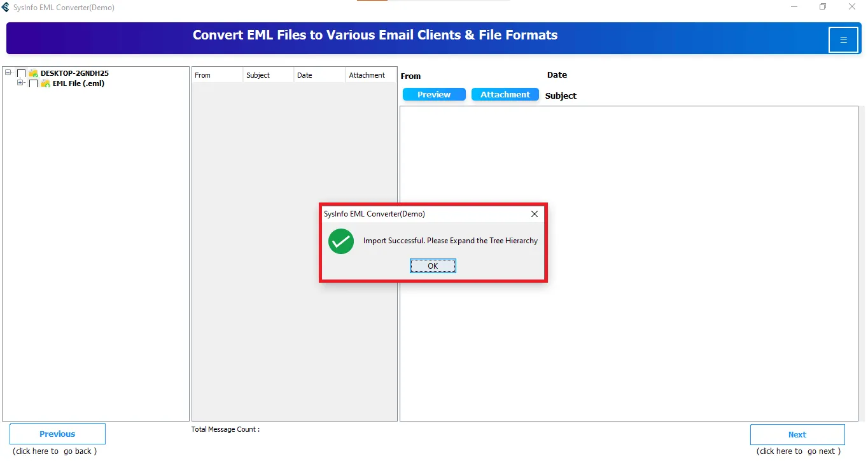
Task: Click the 'Convert EML Files' banner heading
Action: click(x=375, y=35)
